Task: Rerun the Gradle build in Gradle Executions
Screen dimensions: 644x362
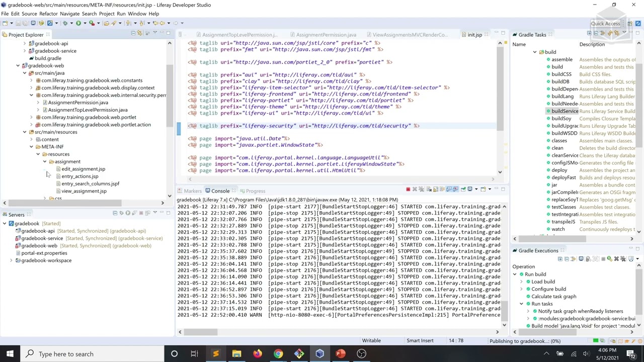Action: 609,259
